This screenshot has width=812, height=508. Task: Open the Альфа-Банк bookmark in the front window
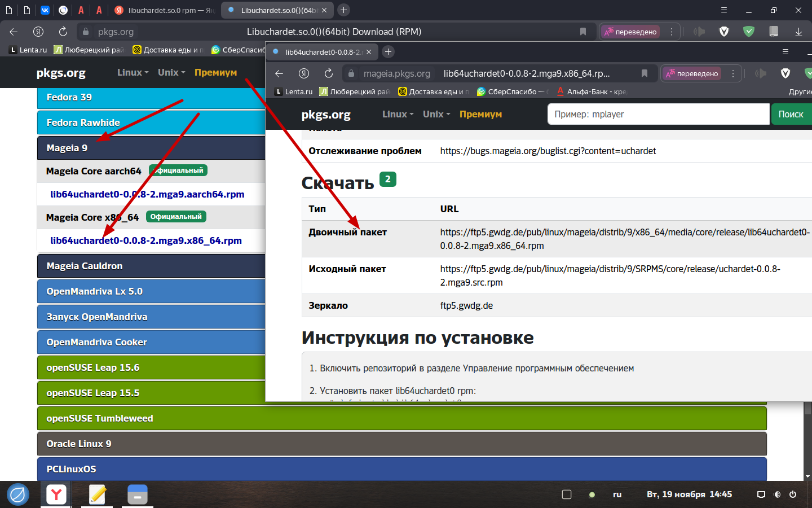[x=592, y=91]
